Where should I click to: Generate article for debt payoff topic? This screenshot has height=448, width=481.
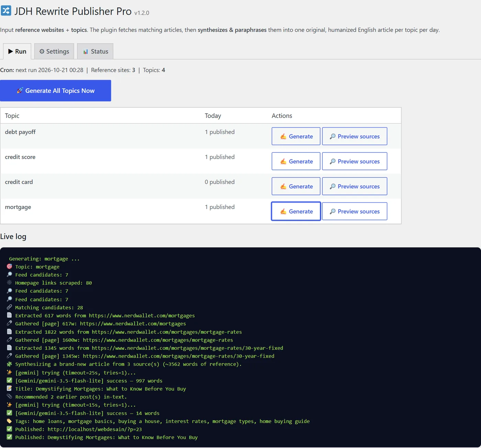pos(296,136)
